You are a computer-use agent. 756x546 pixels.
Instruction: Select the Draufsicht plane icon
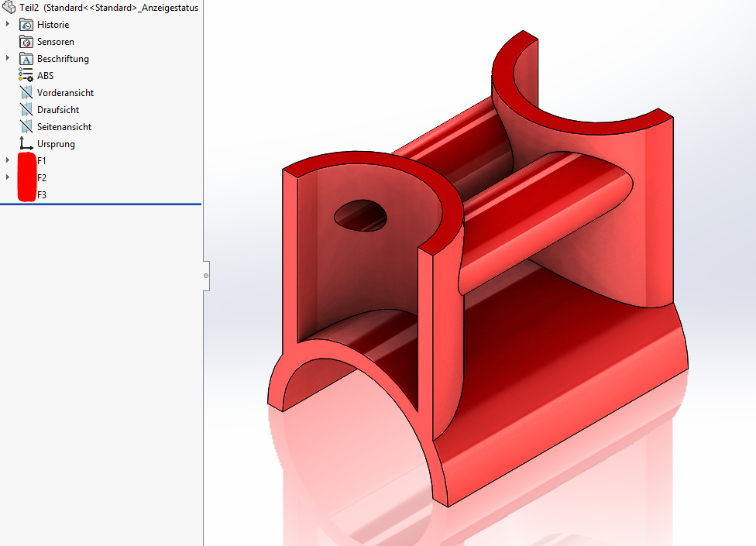click(26, 110)
